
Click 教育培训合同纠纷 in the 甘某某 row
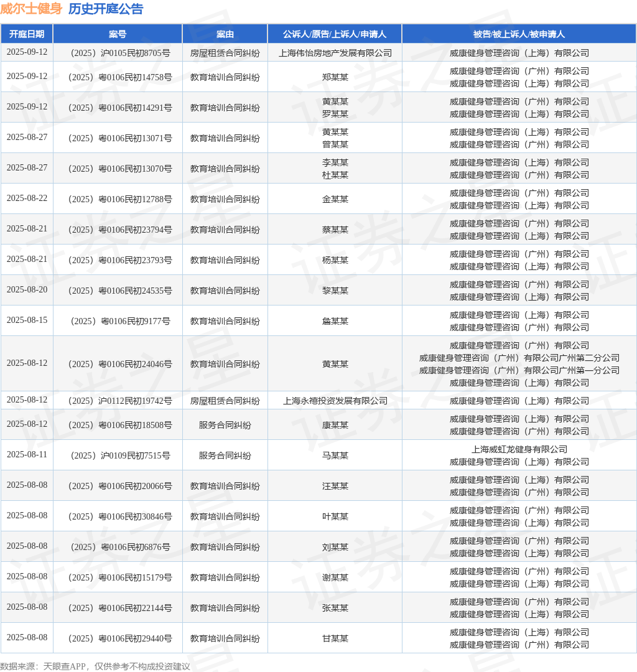(225, 638)
